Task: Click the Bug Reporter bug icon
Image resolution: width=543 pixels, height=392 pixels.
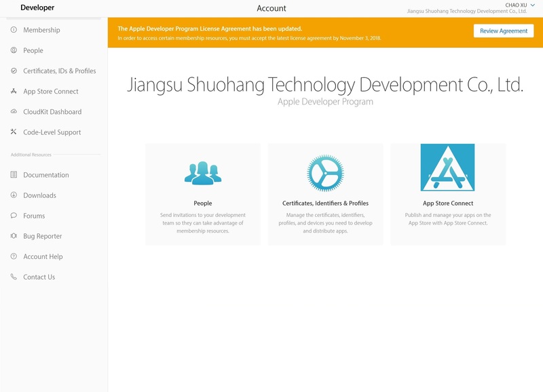Action: coord(14,235)
